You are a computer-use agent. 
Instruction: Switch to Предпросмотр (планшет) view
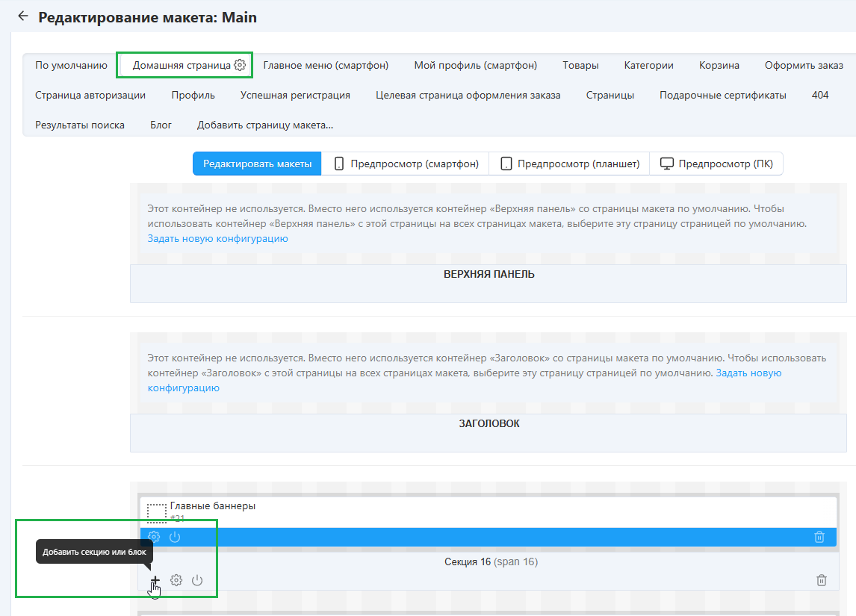coord(570,164)
